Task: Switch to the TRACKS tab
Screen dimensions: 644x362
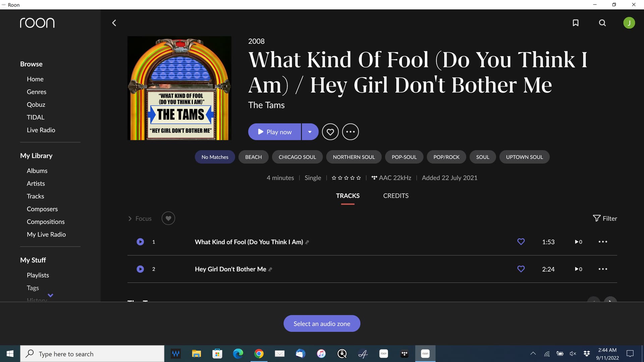Action: [x=347, y=196]
